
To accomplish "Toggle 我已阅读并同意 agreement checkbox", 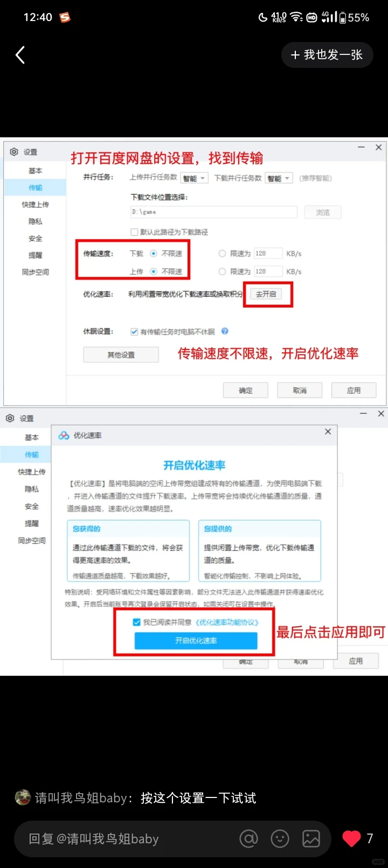I will pos(137,622).
